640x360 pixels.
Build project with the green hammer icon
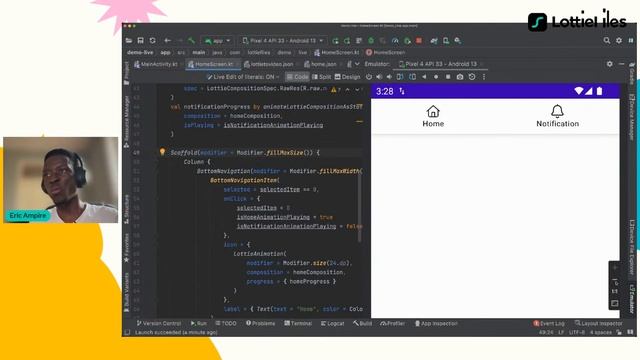(191, 40)
